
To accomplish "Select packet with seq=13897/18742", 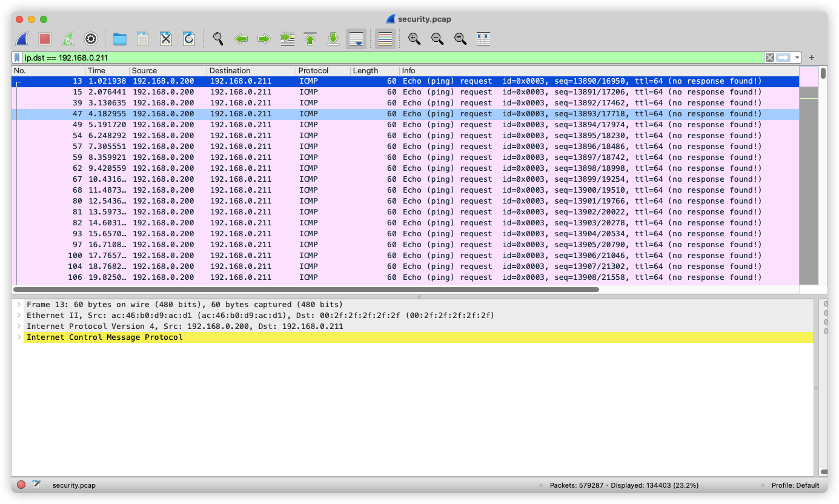I will [405, 157].
